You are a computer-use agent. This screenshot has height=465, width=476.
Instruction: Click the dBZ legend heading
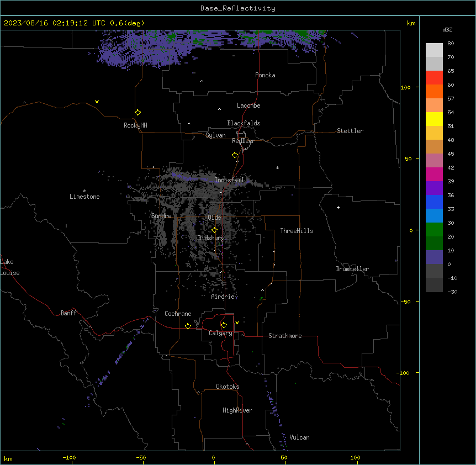(x=447, y=29)
